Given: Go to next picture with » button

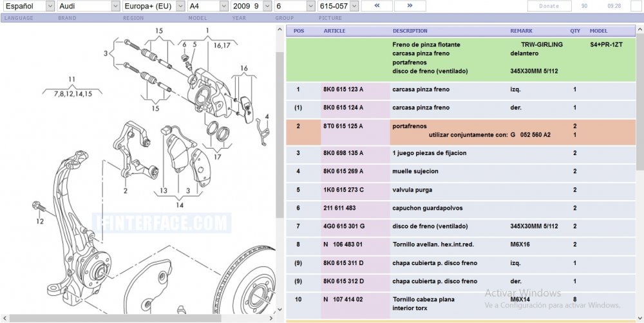Looking at the screenshot, I should tap(410, 6).
